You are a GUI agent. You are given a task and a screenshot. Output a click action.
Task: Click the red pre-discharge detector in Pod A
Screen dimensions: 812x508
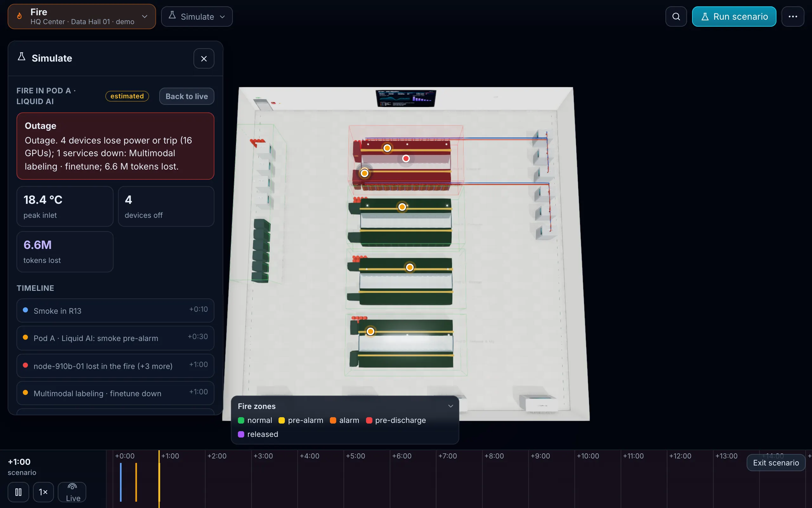tap(406, 158)
